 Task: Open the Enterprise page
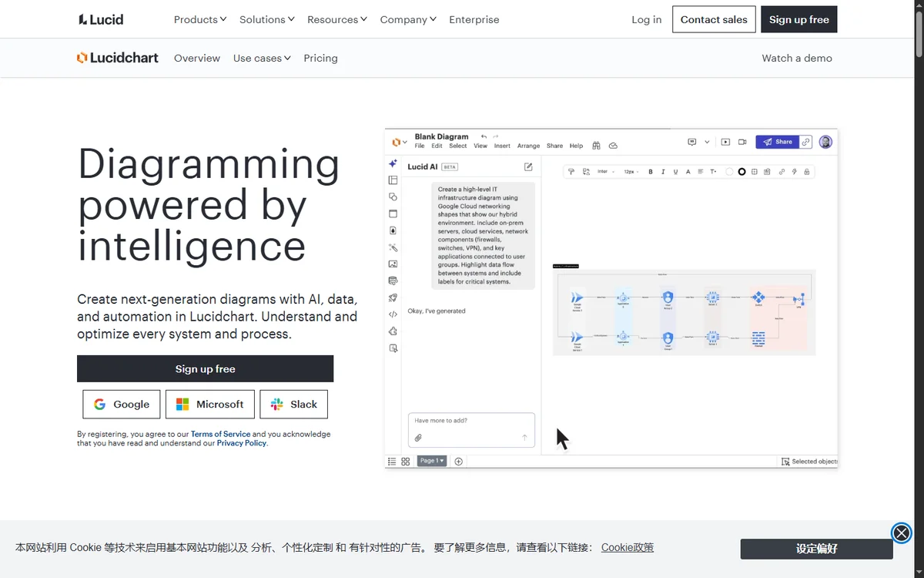coord(474,19)
